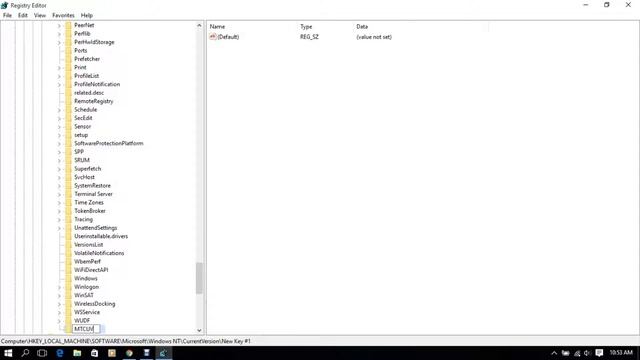
Task: Open File Explorer from the taskbar
Action: point(77,353)
